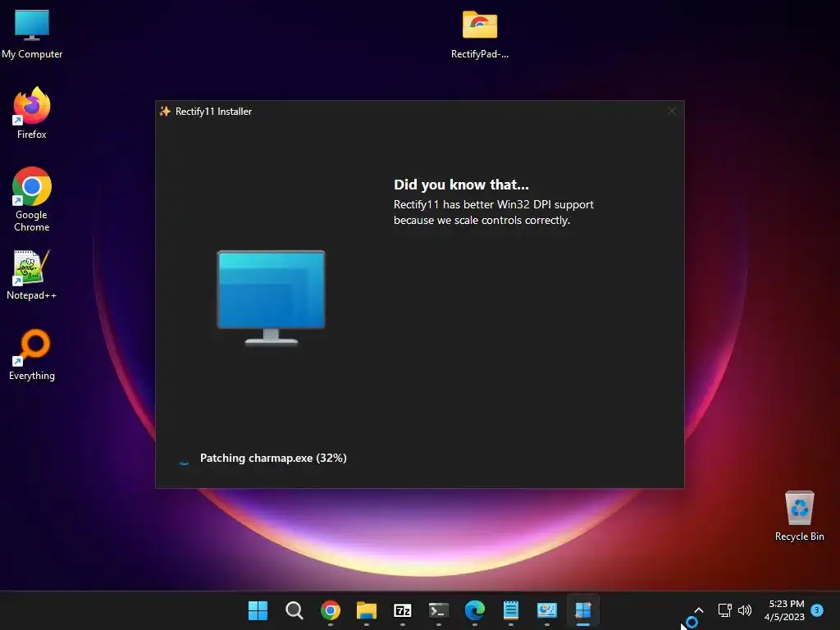The image size is (840, 630).
Task: Click the Win32 DPI support tip text
Action: pyautogui.click(x=493, y=212)
